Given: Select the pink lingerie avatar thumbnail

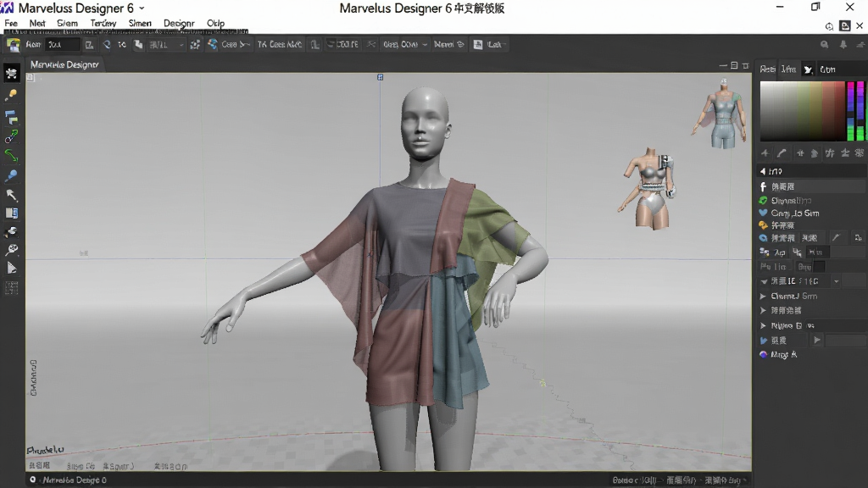Looking at the screenshot, I should (648, 189).
